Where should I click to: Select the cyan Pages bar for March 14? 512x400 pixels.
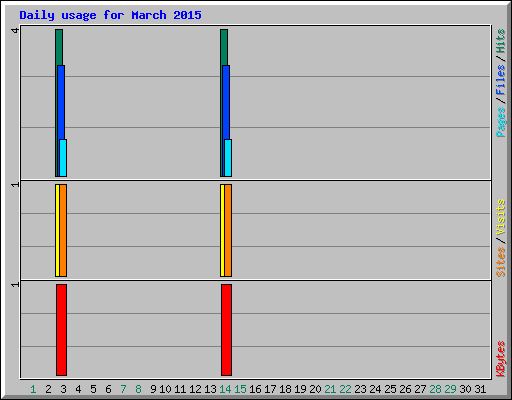228,158
